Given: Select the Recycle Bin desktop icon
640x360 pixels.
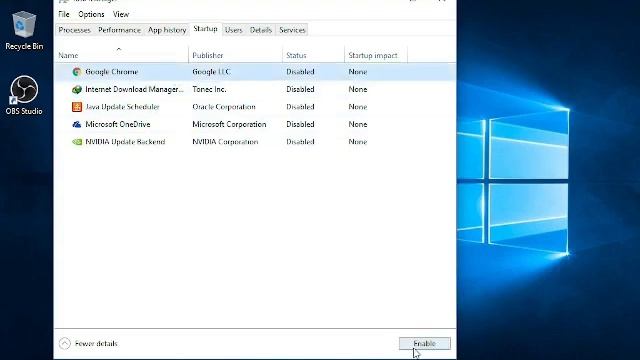Looking at the screenshot, I should (x=24, y=31).
